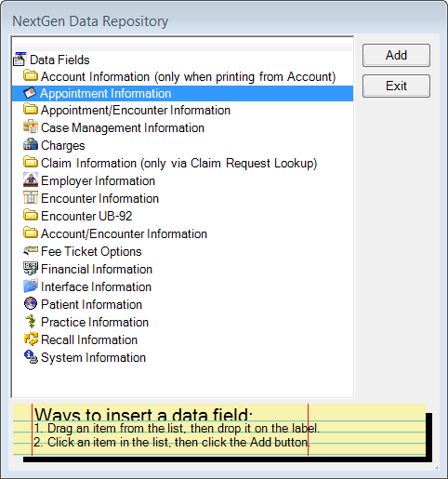Image resolution: width=448 pixels, height=479 pixels.
Task: Select Appointment Information tree item
Action: [x=182, y=93]
